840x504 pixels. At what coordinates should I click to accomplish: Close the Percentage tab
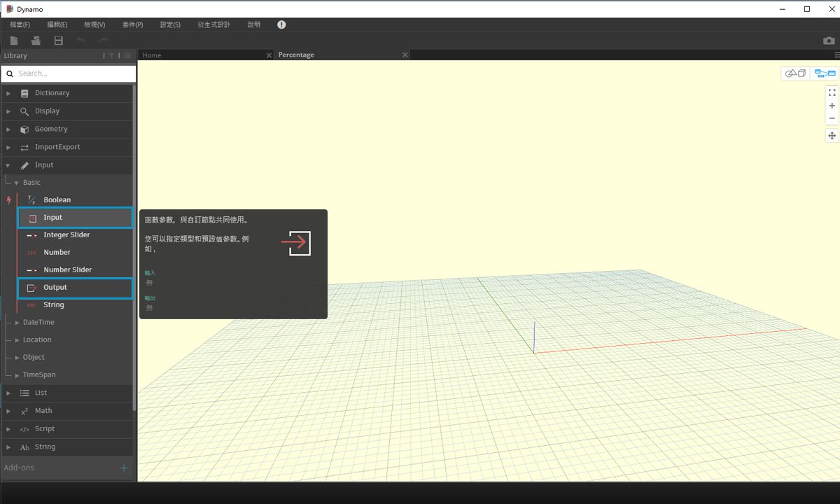(x=405, y=55)
